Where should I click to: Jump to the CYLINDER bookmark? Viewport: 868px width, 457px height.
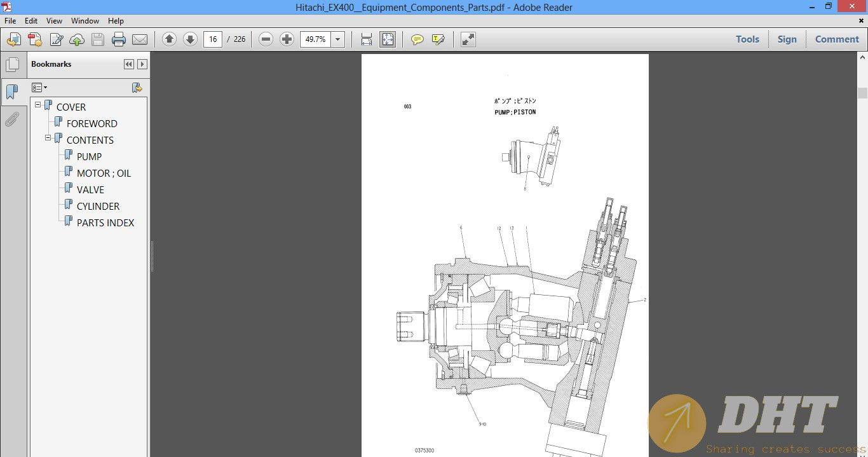click(98, 206)
